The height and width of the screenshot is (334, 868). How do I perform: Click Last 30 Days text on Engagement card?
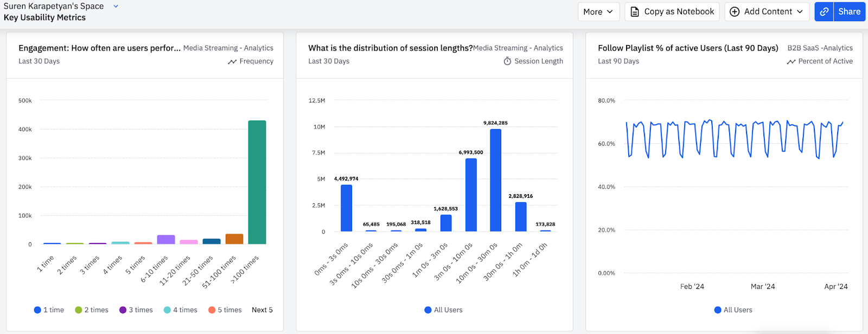point(39,61)
